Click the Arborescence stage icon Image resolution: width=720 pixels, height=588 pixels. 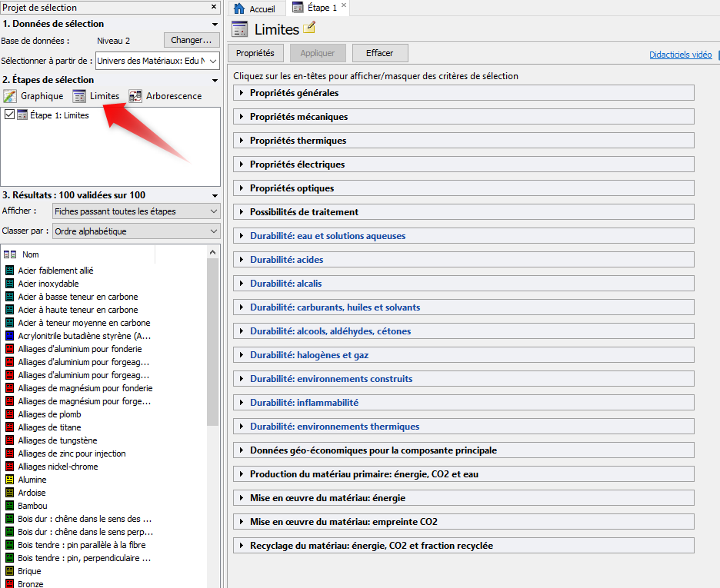135,96
